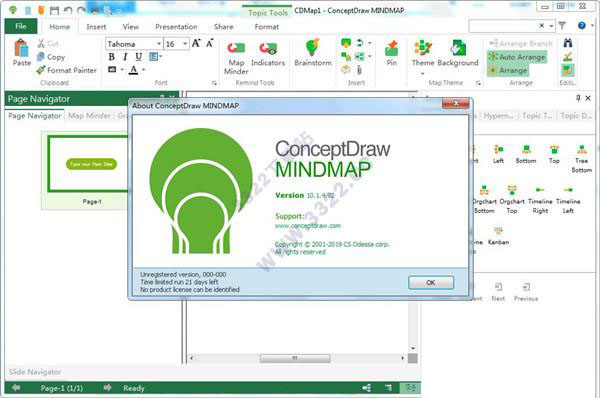Expand the Font group dialog launcher

point(214,83)
